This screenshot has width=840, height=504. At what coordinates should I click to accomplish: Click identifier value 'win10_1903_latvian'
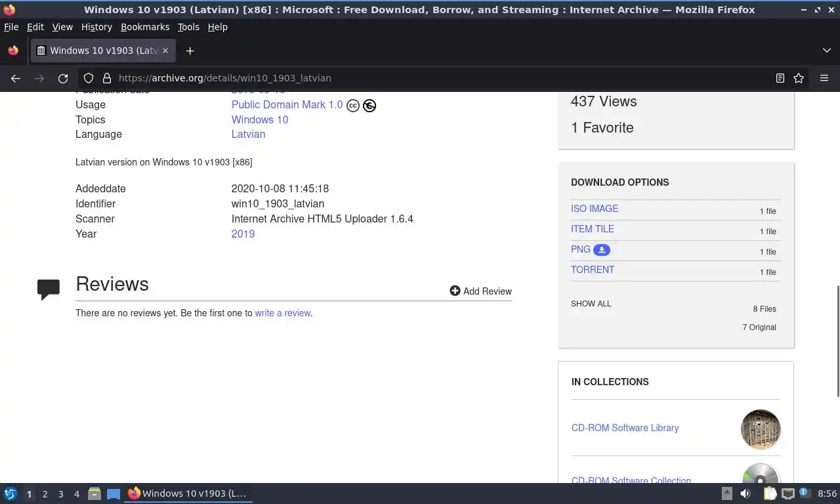[278, 204]
